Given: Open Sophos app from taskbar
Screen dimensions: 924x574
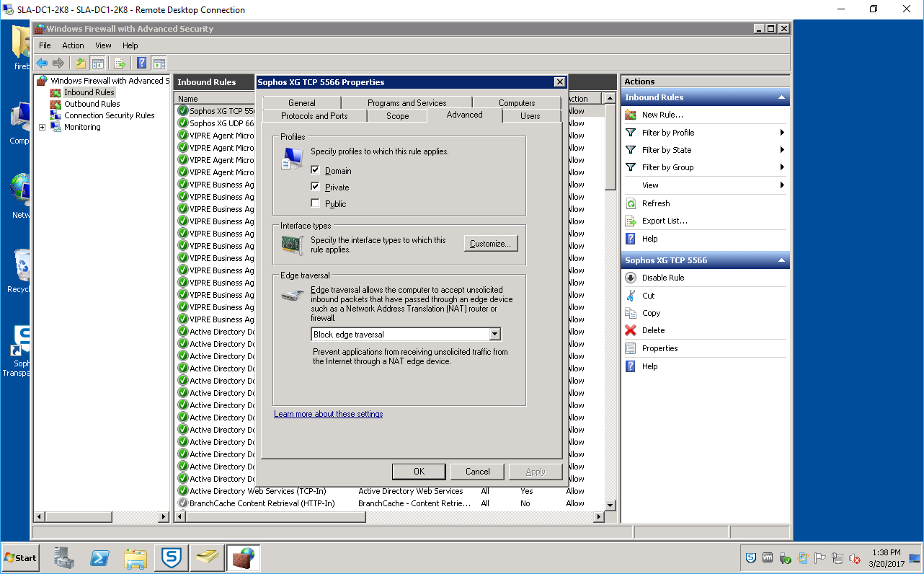Looking at the screenshot, I should click(172, 558).
